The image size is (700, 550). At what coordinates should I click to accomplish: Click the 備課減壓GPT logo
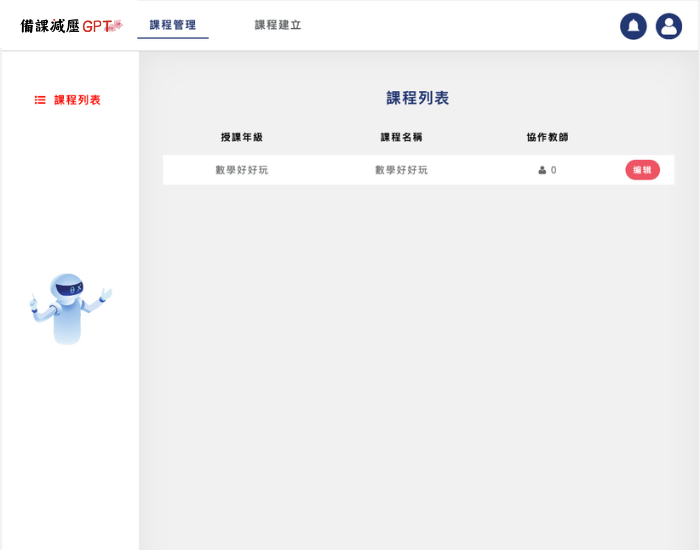click(x=70, y=26)
